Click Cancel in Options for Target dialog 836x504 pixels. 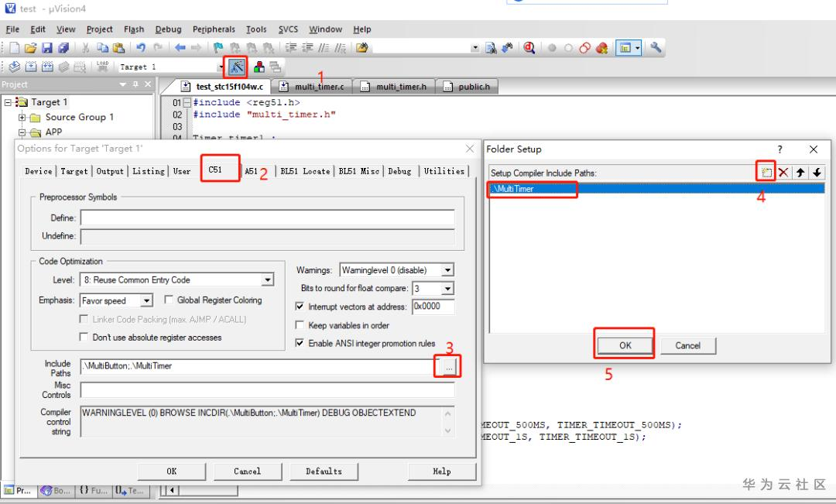[248, 471]
